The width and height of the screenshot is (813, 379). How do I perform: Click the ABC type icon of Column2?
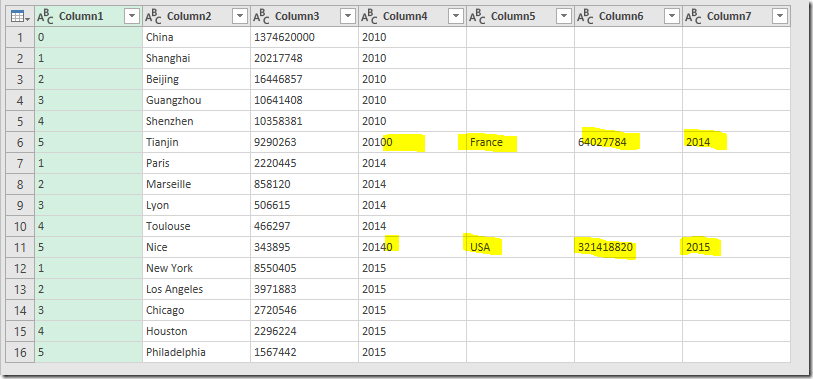pos(153,17)
